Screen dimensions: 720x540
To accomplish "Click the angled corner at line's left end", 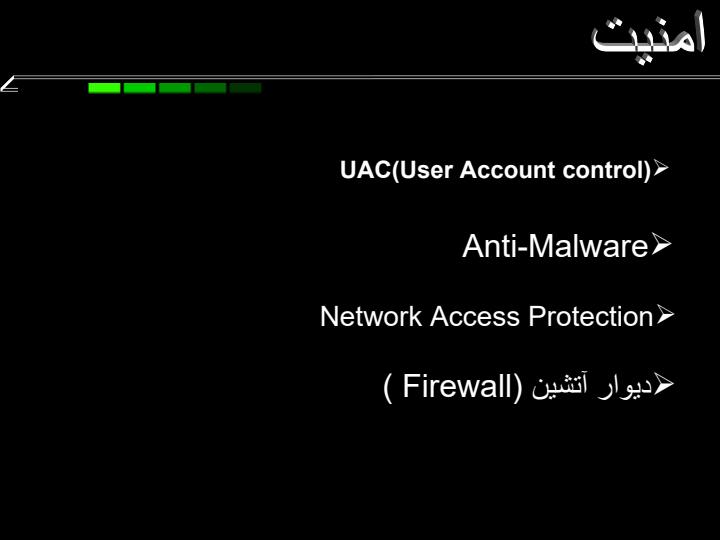I will [9, 84].
